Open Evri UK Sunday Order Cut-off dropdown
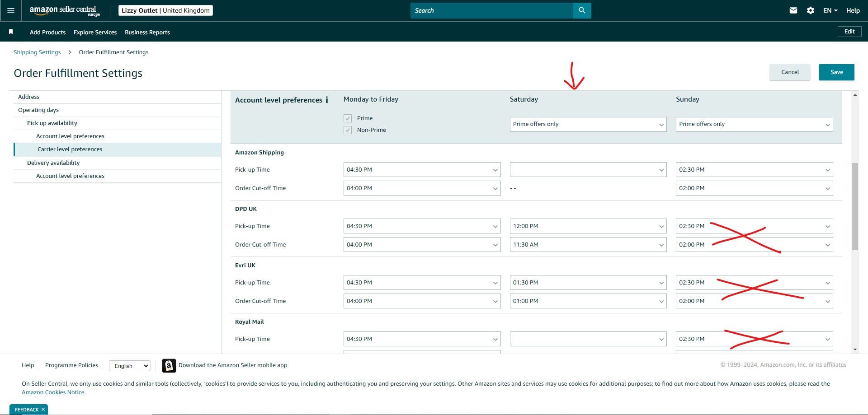 [754, 301]
